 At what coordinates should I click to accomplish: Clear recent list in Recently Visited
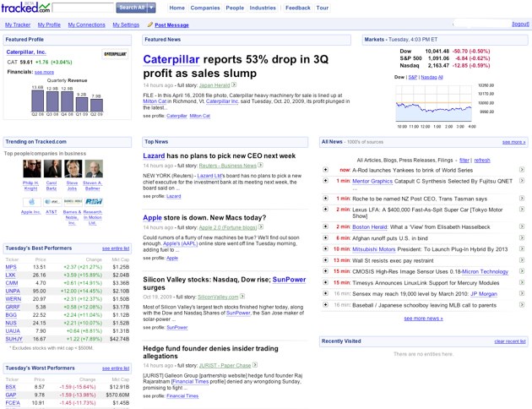point(510,341)
